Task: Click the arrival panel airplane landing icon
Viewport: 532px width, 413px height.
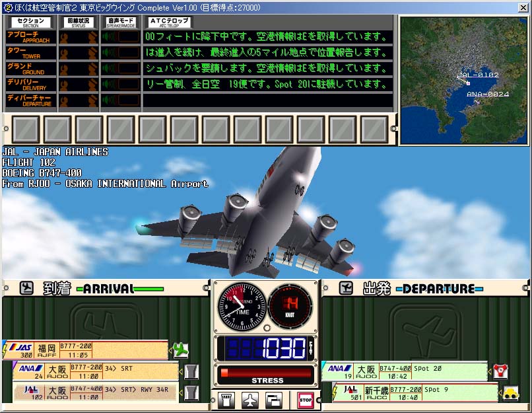Action: pyautogui.click(x=26, y=288)
